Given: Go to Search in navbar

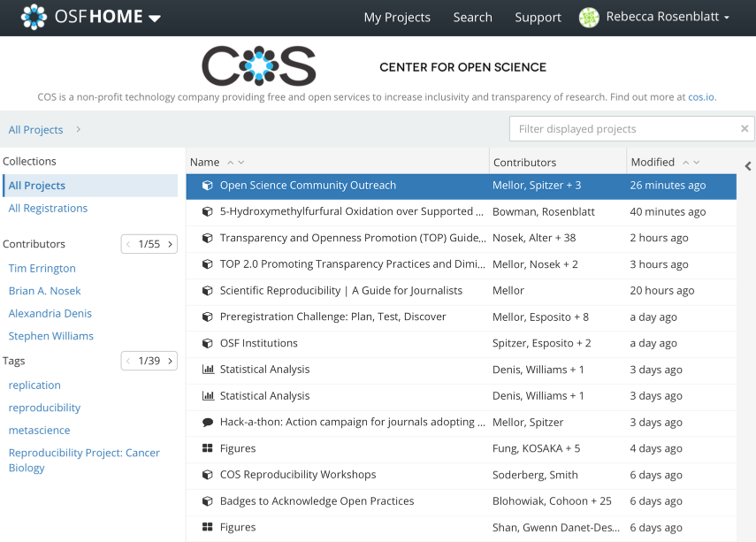Looking at the screenshot, I should [472, 18].
